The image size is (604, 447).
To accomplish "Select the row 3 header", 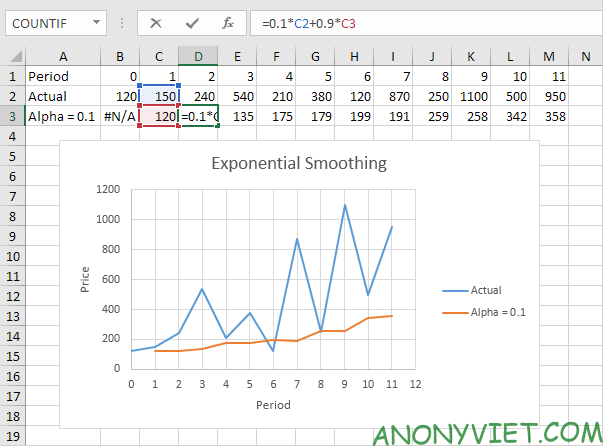I will tap(11, 115).
